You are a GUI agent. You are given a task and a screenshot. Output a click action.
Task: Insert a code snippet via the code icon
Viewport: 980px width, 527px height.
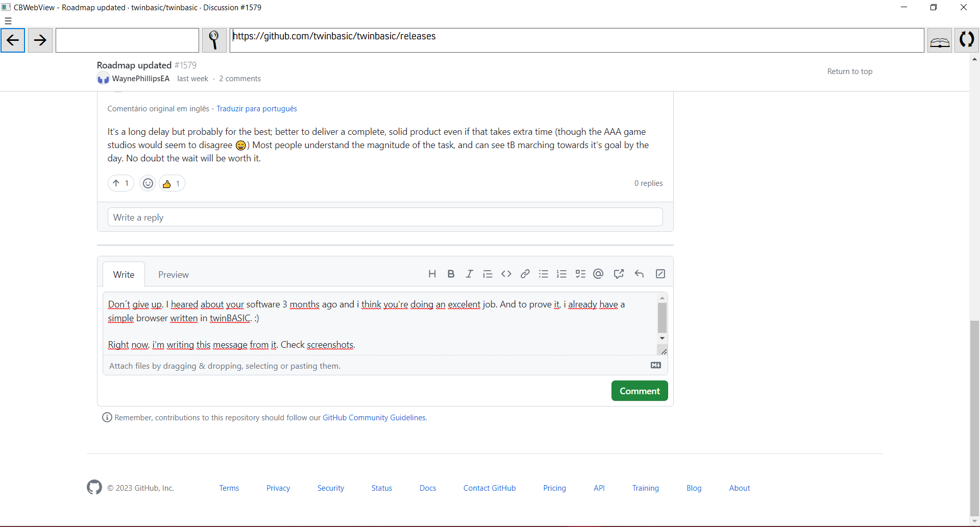pyautogui.click(x=506, y=274)
